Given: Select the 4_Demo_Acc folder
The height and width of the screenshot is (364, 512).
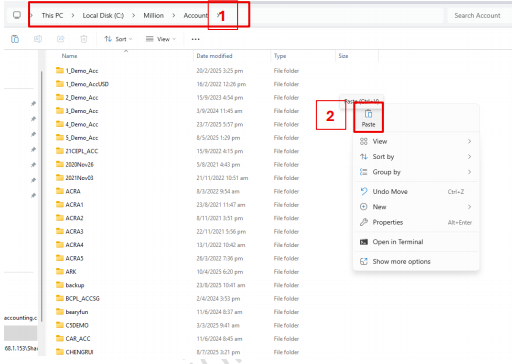Looking at the screenshot, I should 82,124.
